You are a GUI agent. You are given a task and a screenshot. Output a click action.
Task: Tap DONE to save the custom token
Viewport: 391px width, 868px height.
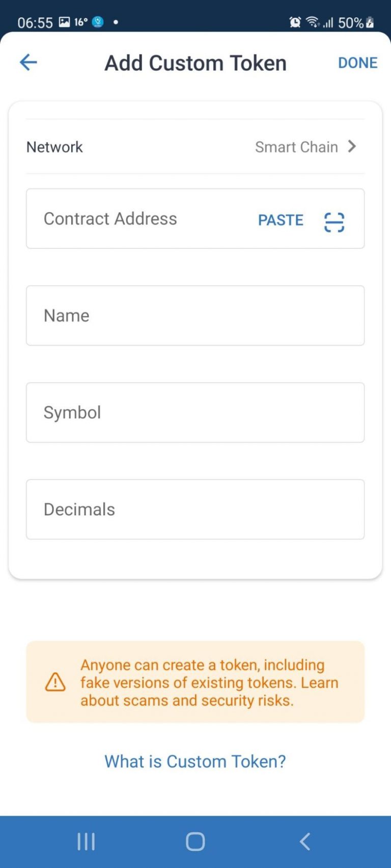pos(358,62)
